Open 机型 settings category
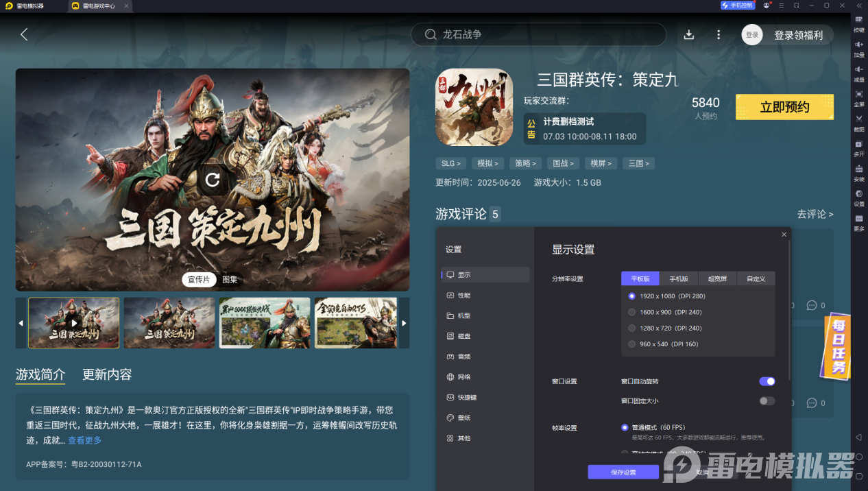This screenshot has width=868, height=491. pos(485,315)
